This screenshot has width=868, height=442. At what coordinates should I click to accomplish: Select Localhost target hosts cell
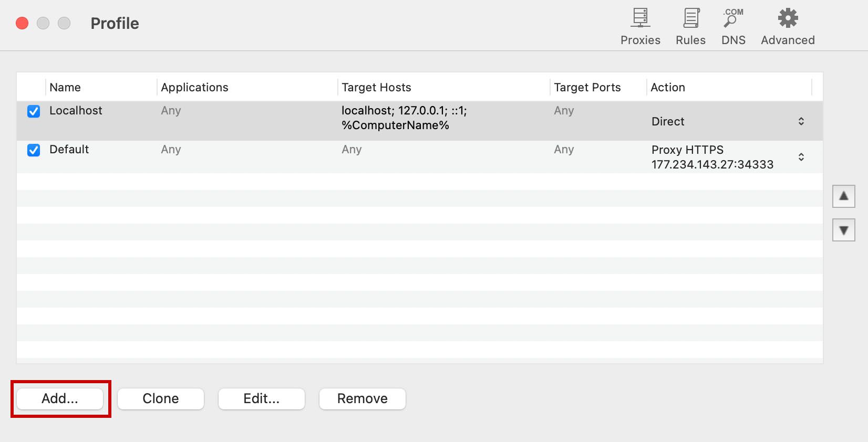[404, 118]
